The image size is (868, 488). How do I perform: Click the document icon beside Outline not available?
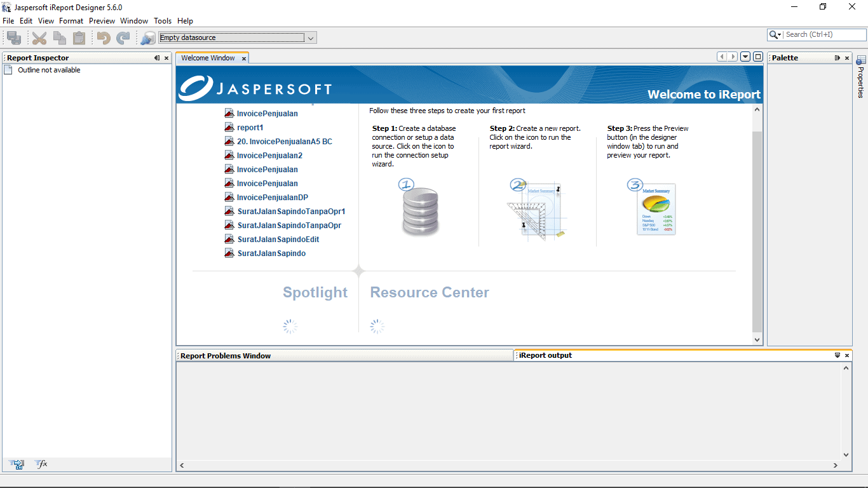click(8, 70)
